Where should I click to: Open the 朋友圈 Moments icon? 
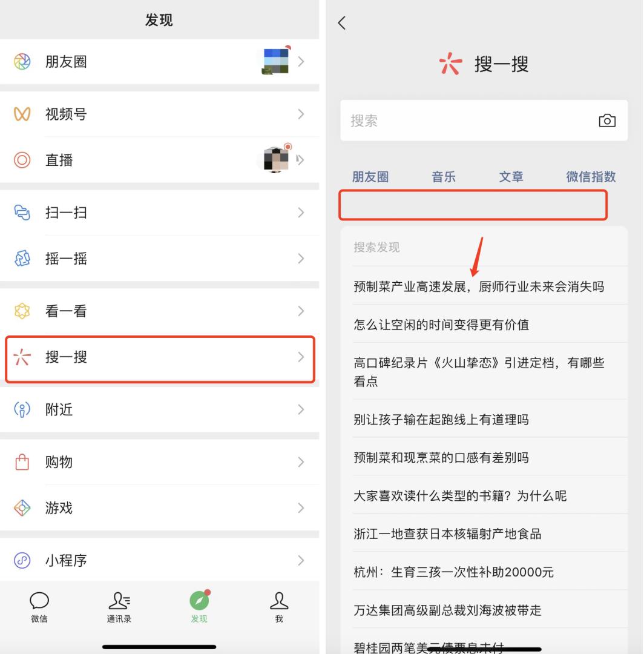coord(22,62)
